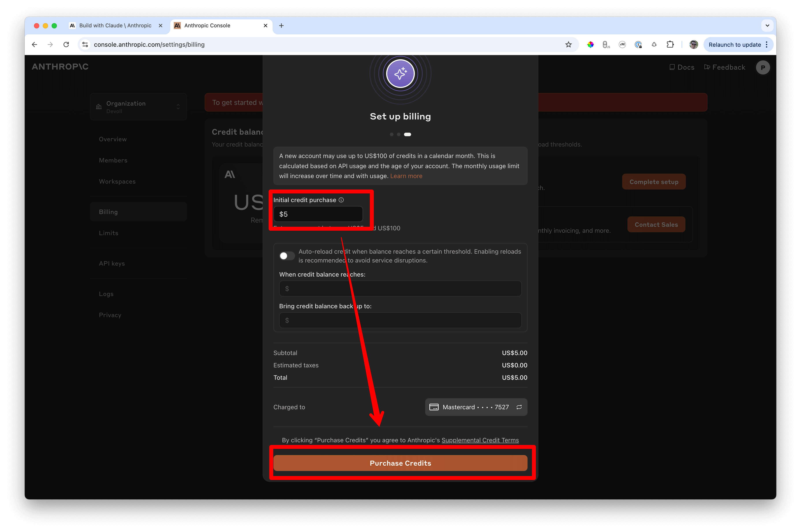801x532 pixels.
Task: Open the colorful color-picker extension icon
Action: coord(590,45)
